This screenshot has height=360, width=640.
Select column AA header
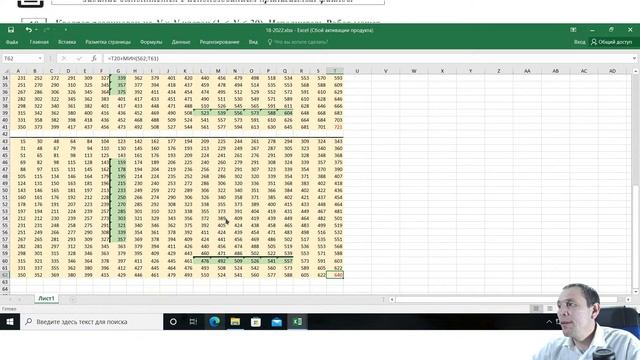click(x=527, y=71)
